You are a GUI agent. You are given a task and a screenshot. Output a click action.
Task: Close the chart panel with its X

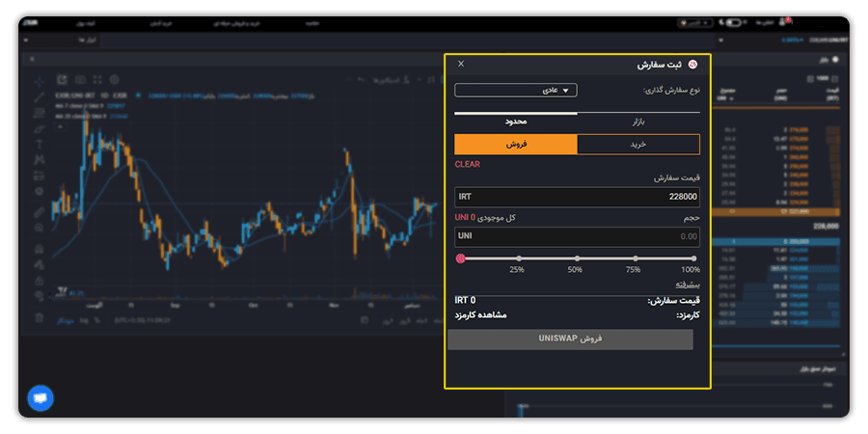32,59
